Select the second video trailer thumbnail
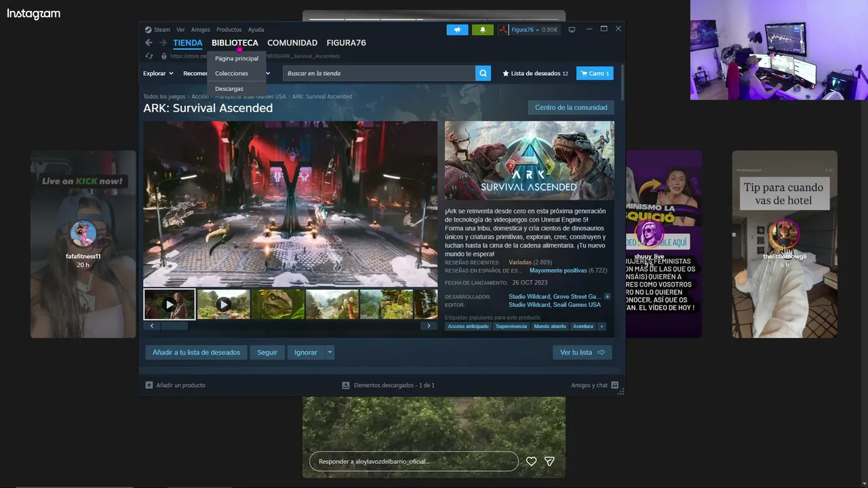868x488 pixels. pyautogui.click(x=224, y=304)
